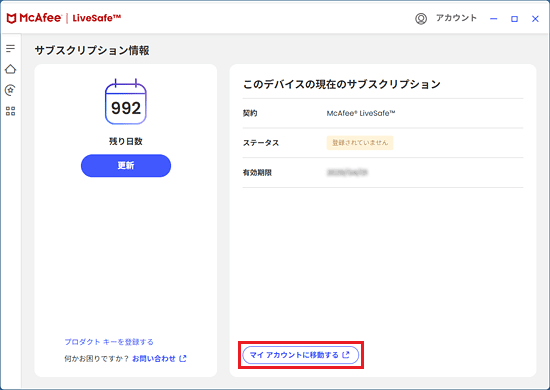Click このデバイスの現在のサブスクリプション heading
Viewport: 550px width, 390px height.
pyautogui.click(x=342, y=84)
